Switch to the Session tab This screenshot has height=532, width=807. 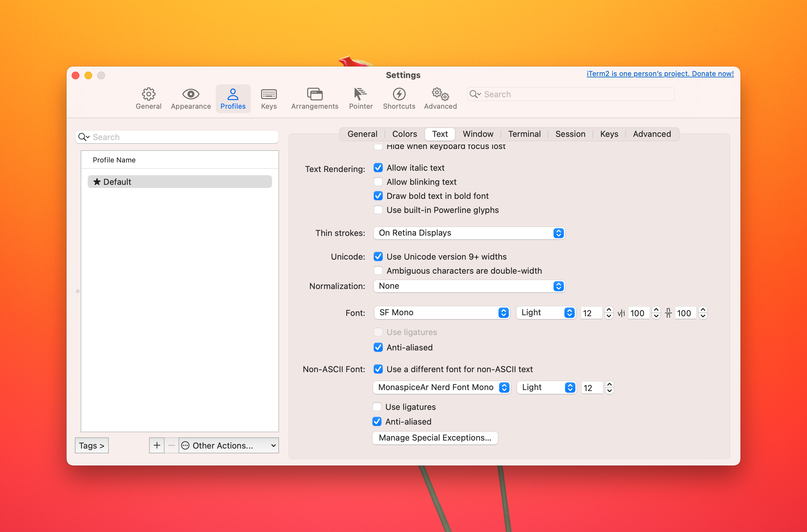pos(570,134)
